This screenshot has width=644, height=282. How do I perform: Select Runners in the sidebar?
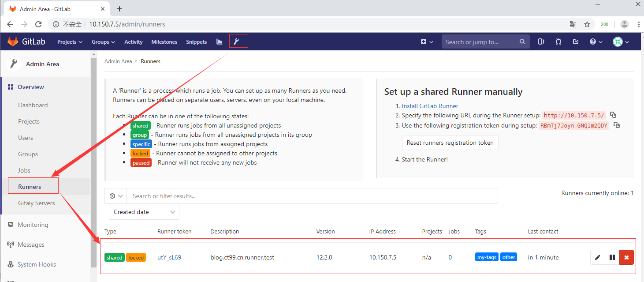(30, 187)
